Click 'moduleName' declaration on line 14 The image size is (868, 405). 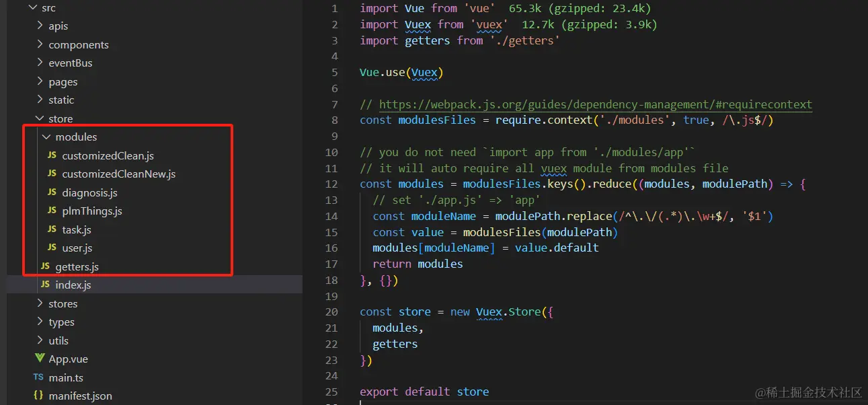(x=443, y=217)
